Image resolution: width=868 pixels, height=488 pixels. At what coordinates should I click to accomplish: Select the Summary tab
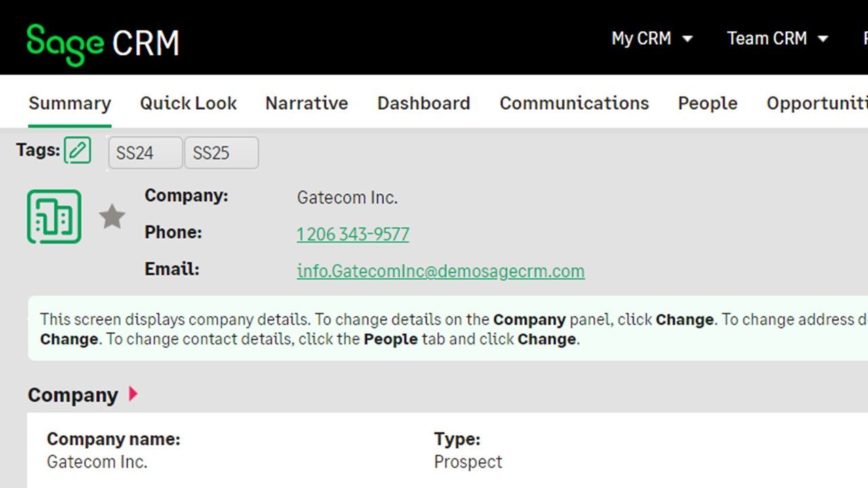tap(70, 103)
